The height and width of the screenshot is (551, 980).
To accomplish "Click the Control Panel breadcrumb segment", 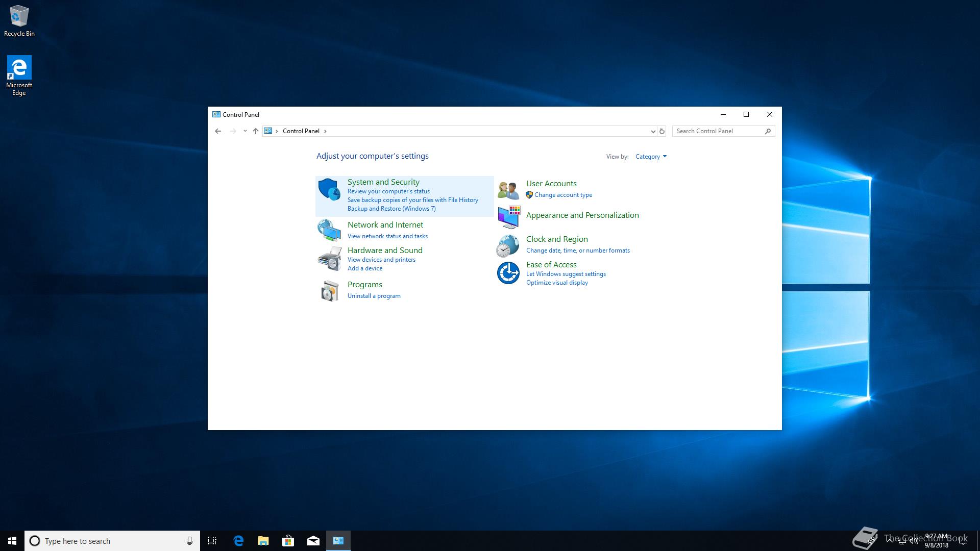I will tap(301, 131).
